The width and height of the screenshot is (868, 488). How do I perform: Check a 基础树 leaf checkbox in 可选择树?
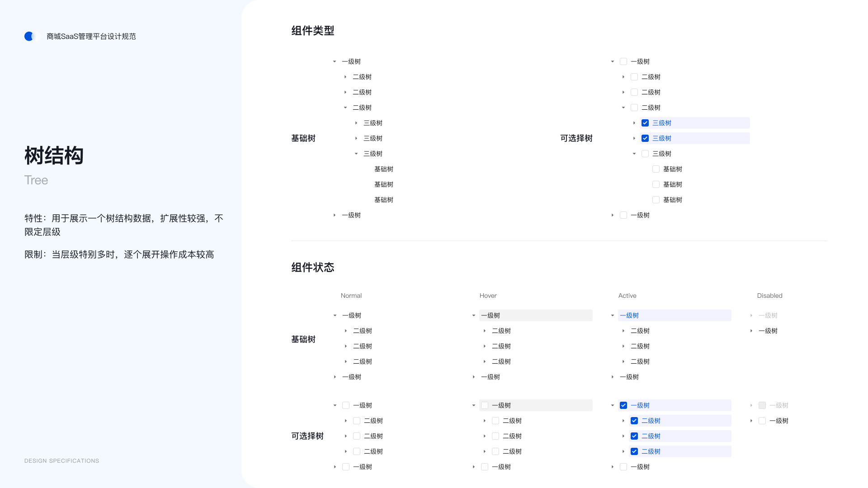tap(656, 169)
